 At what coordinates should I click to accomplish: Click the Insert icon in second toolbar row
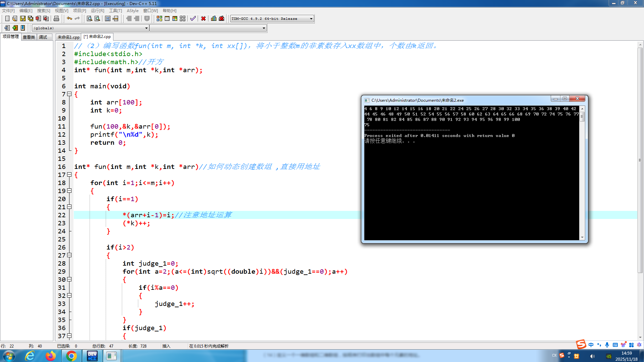click(7, 28)
